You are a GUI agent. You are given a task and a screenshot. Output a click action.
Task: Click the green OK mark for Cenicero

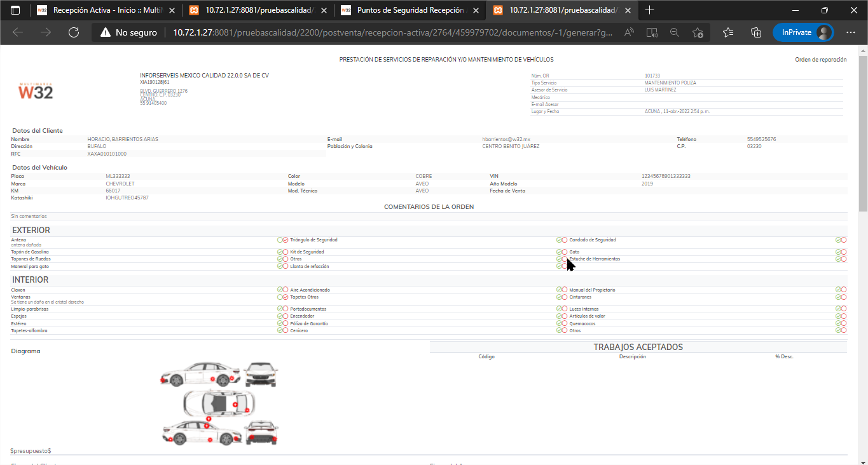tap(559, 330)
